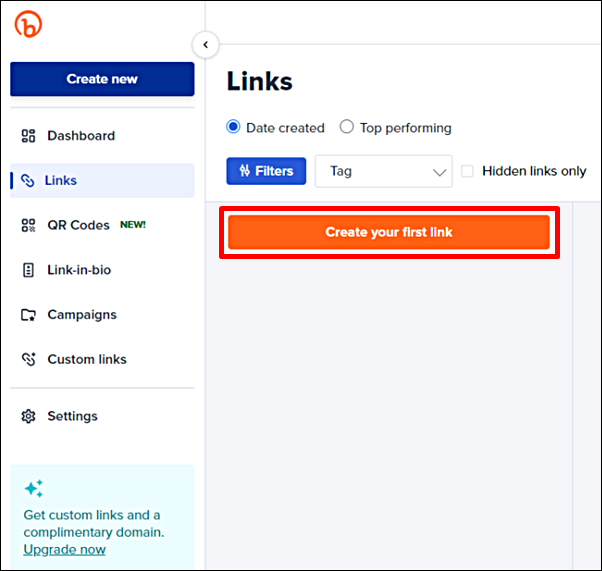
Task: Click the sliders icon on Filters button
Action: pos(245,170)
